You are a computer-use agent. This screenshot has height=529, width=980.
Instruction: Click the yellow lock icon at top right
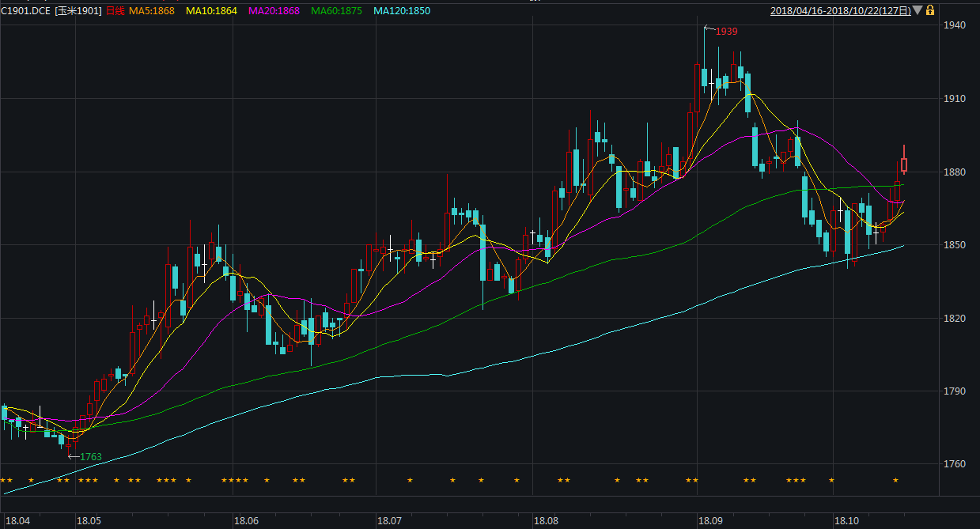(x=930, y=10)
